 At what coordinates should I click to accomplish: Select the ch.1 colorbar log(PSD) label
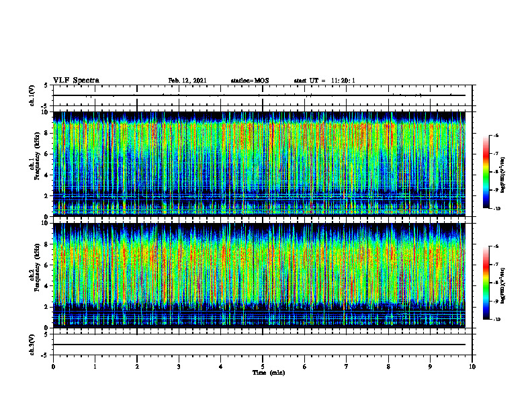(503, 175)
